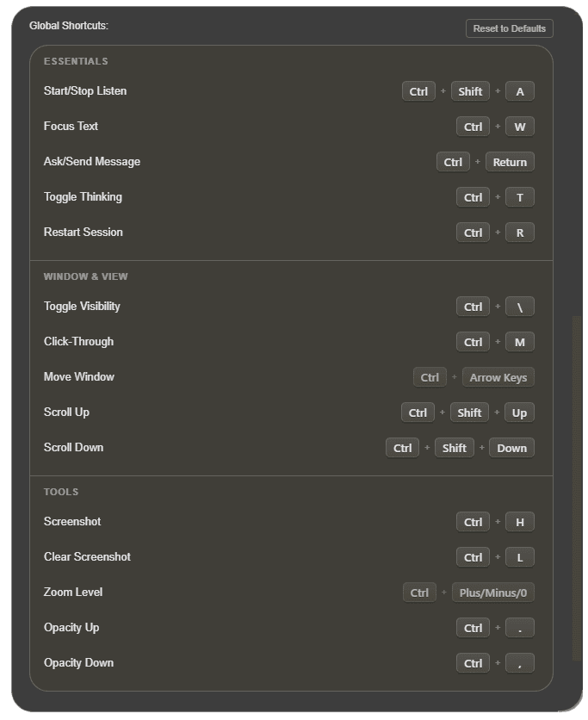
Task: Select the T key in Toggle Thinking row
Action: pyautogui.click(x=519, y=196)
